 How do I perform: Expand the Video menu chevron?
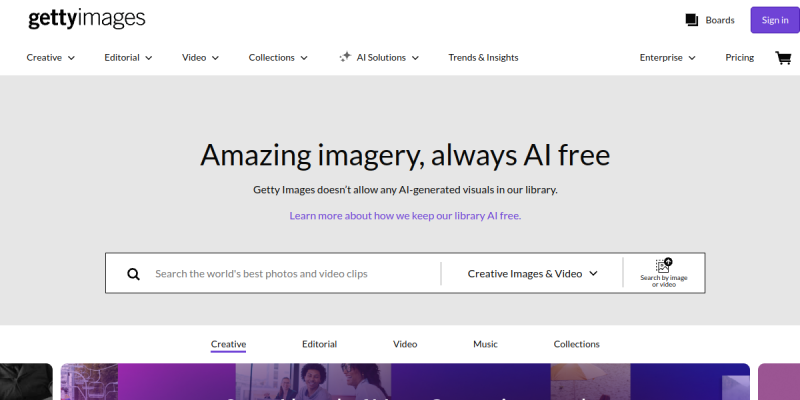[x=215, y=58]
